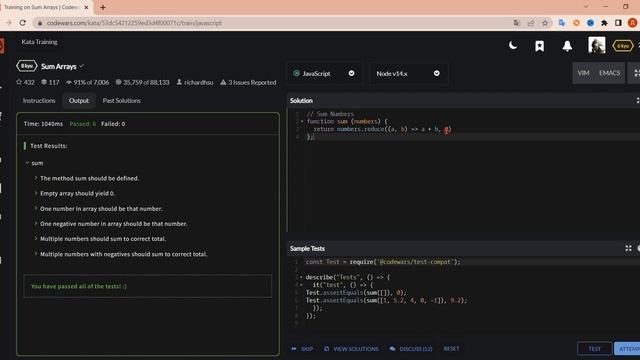Bookmark this page with the address bar star
The width and height of the screenshot is (640, 360).
(x=545, y=23)
